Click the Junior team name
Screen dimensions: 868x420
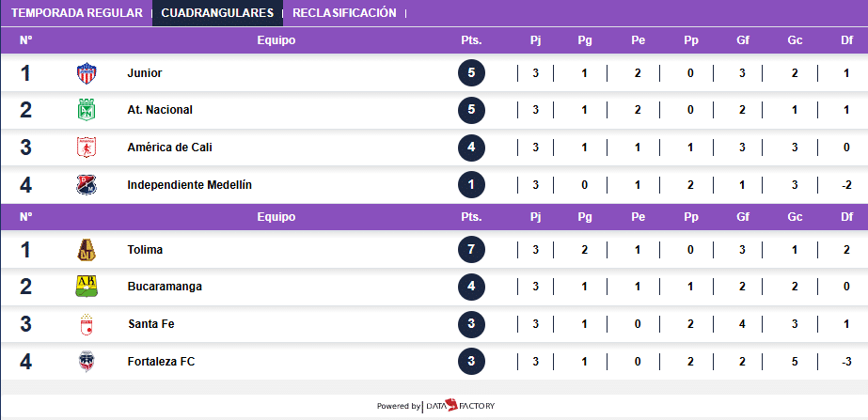coord(145,73)
